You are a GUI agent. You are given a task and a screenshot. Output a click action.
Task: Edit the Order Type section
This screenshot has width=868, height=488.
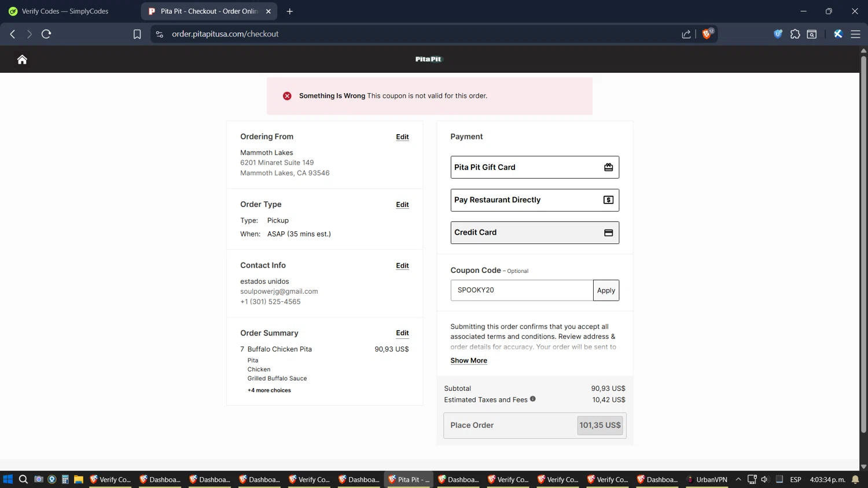tap(402, 205)
